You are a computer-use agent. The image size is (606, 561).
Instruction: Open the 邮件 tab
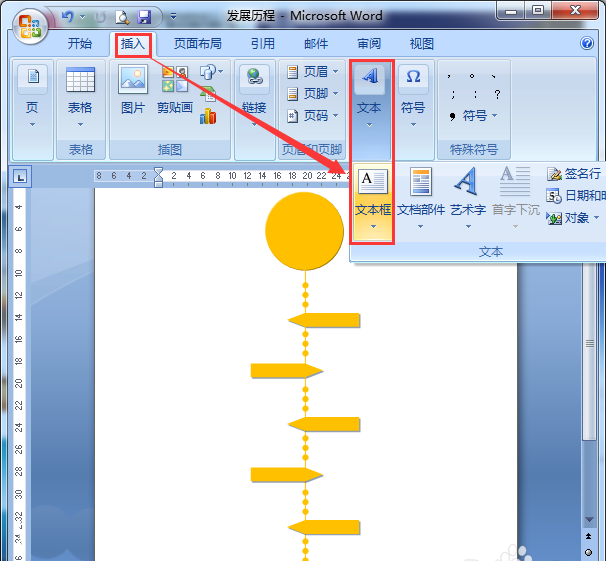(x=316, y=44)
